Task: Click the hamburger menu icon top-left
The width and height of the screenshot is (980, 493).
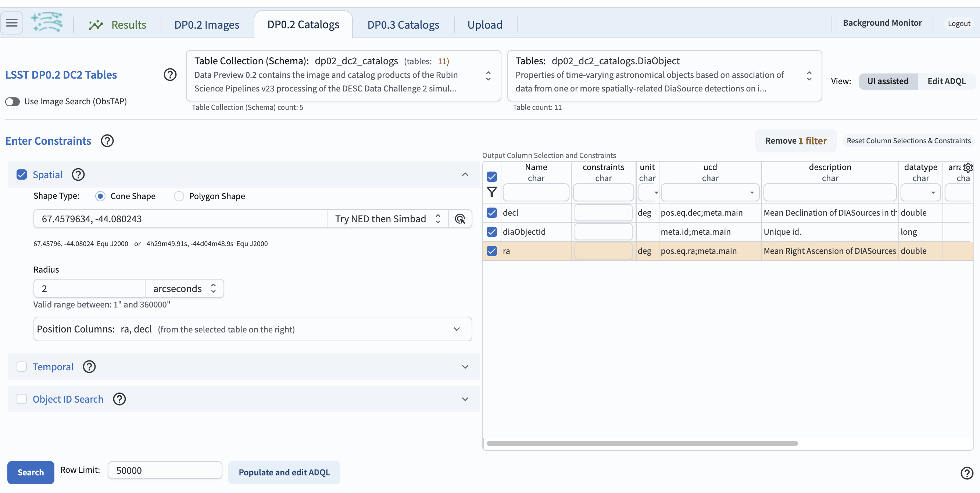Action: [12, 23]
